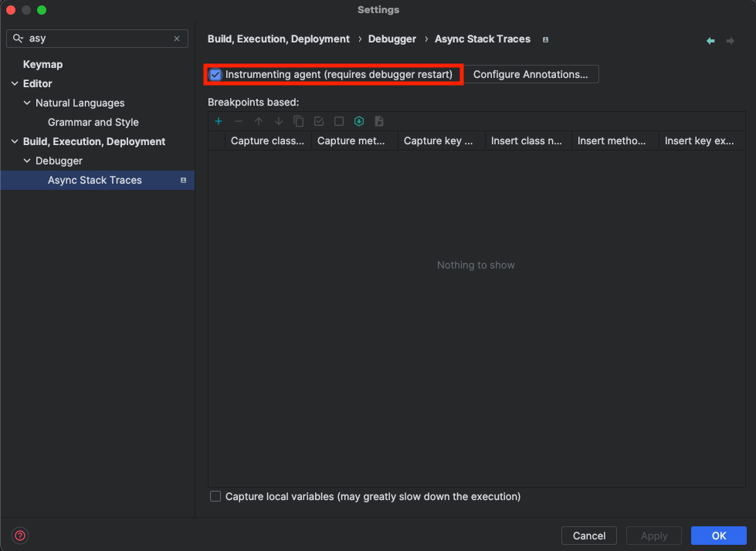Go back with the left arrow icon
Viewport: 756px width, 551px height.
[710, 41]
